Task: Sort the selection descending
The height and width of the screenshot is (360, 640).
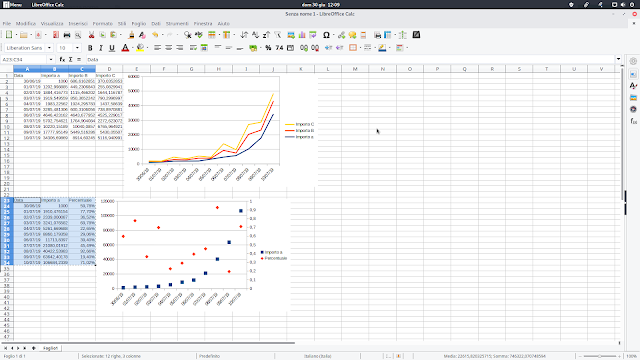Action: coord(267,35)
